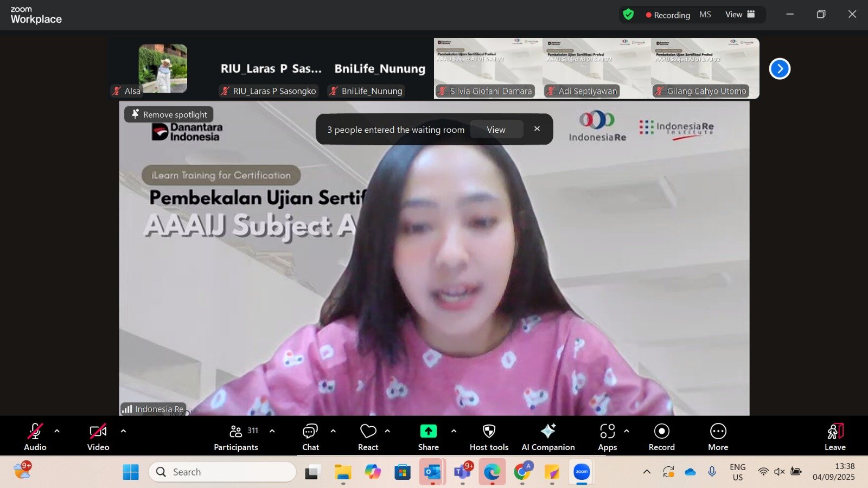Launch AI Companion
Image resolution: width=868 pixels, height=488 pixels.
click(548, 436)
